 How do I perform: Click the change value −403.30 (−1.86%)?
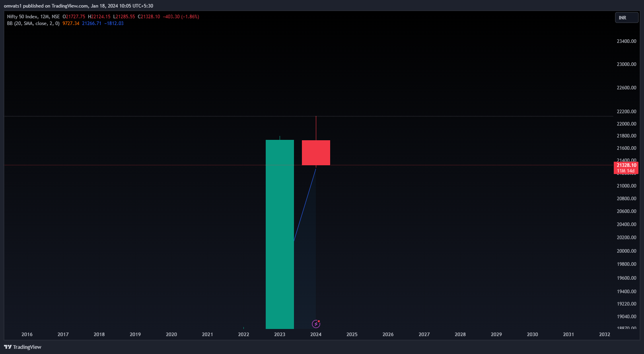tap(181, 17)
